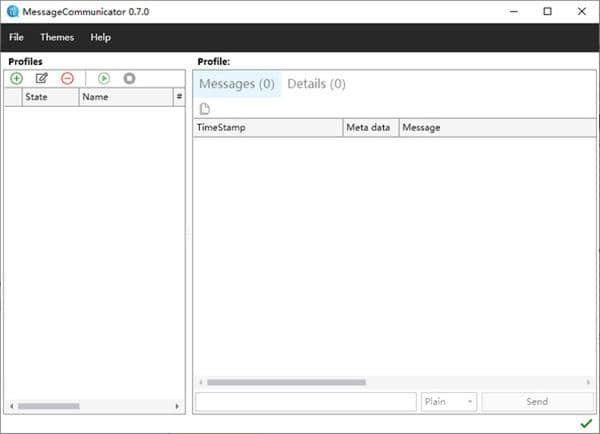This screenshot has height=434, width=600.
Task: Click the Send button
Action: 537,402
